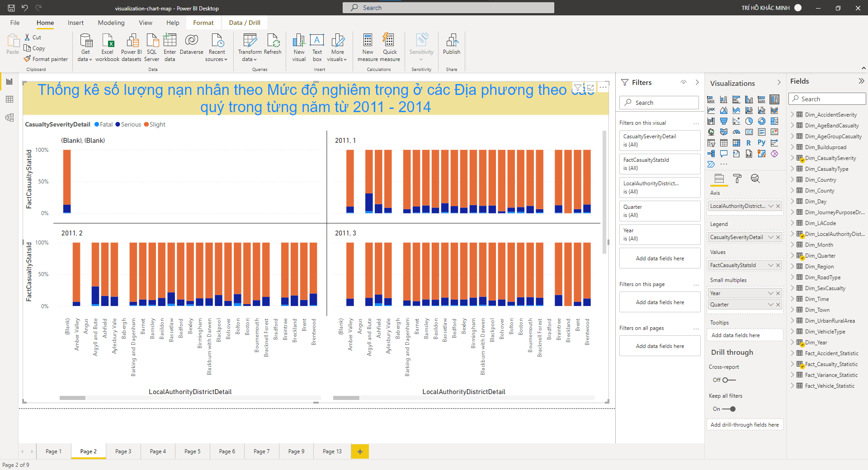Select the Scatter chart visualization
The height and width of the screenshot is (470, 868).
click(x=736, y=121)
